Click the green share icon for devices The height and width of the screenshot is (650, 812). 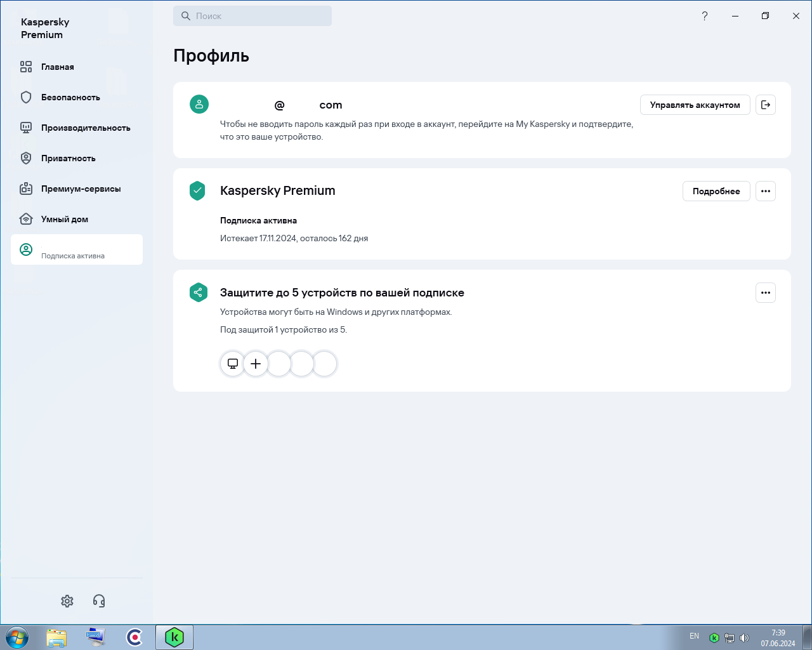pyautogui.click(x=198, y=292)
